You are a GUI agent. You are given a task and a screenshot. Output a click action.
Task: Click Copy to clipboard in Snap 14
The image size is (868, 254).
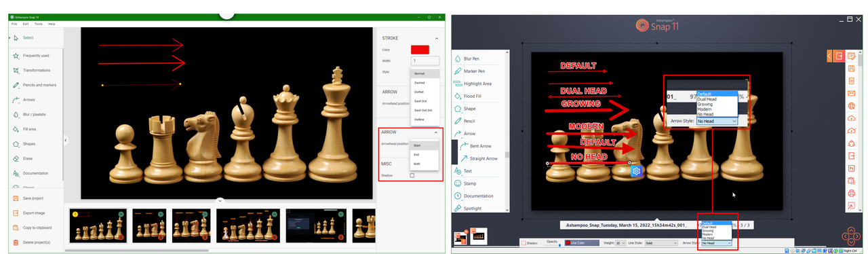(x=33, y=228)
